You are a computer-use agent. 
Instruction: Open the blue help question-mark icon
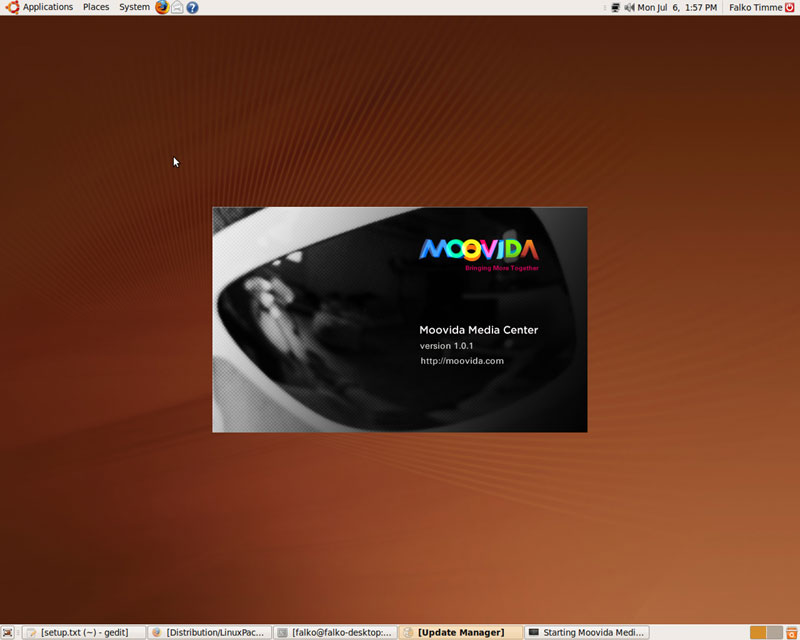[x=192, y=7]
